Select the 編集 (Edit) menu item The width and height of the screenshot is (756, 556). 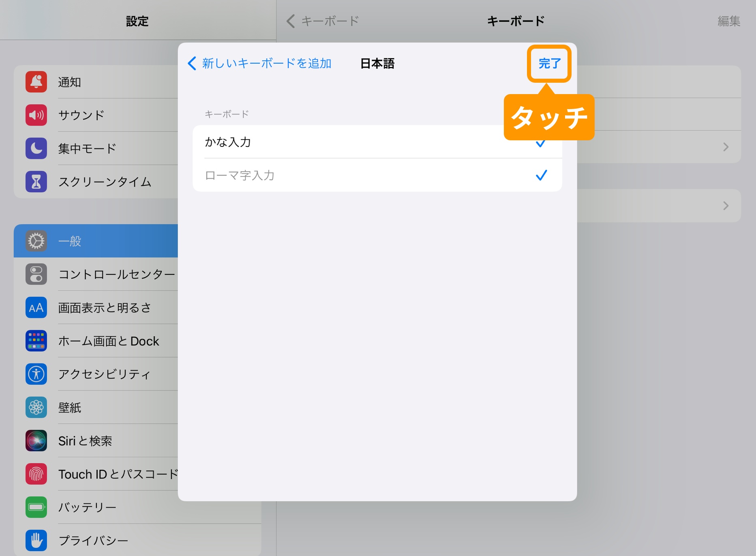(728, 21)
